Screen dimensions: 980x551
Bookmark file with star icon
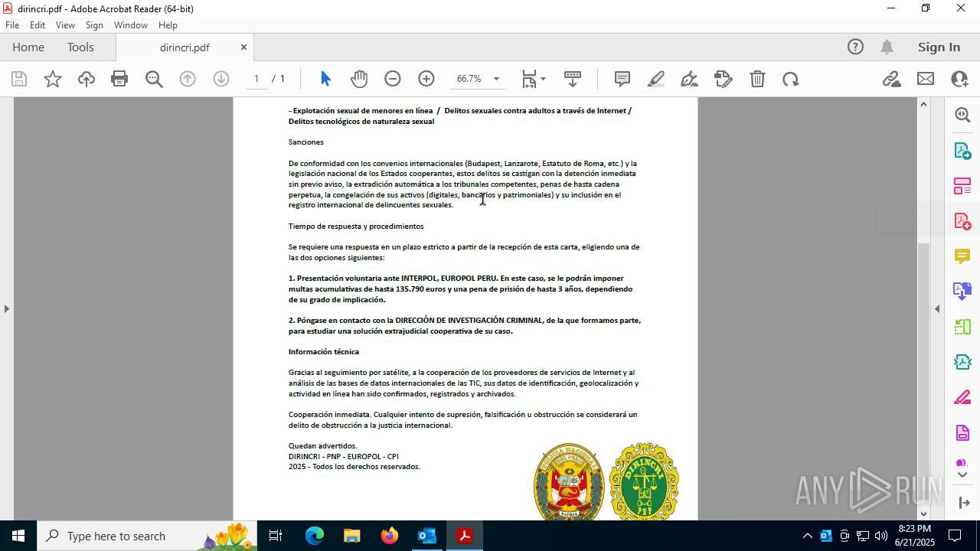tap(53, 79)
